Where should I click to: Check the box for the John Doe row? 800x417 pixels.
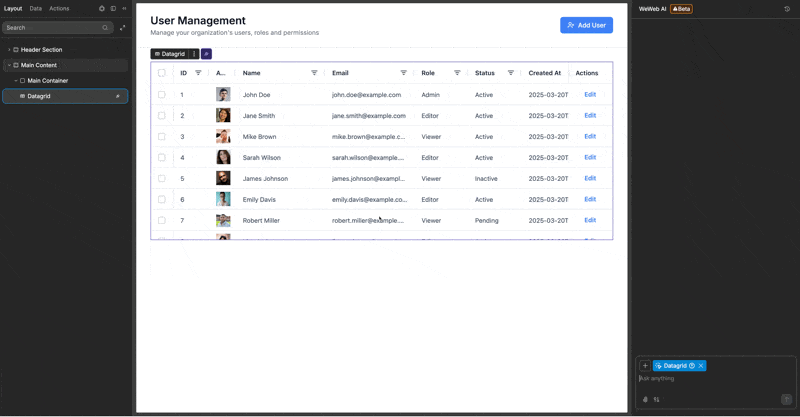pyautogui.click(x=162, y=94)
